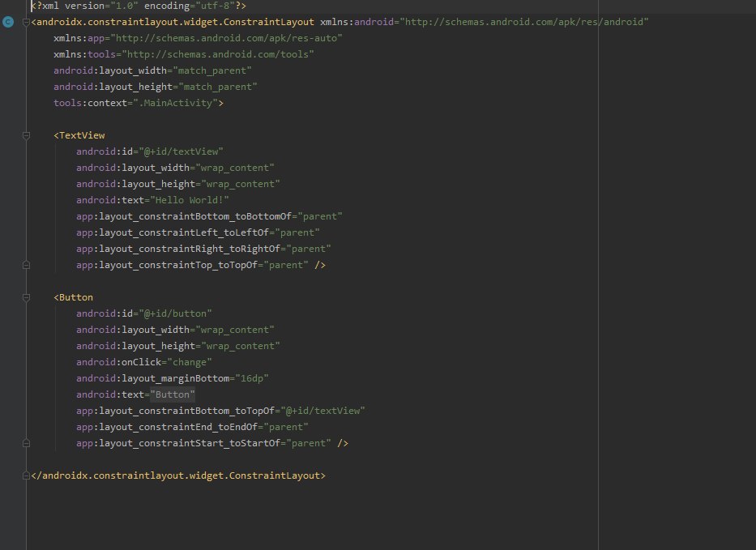
Task: Click the fold marker ending the TextView tag
Action: (26, 265)
